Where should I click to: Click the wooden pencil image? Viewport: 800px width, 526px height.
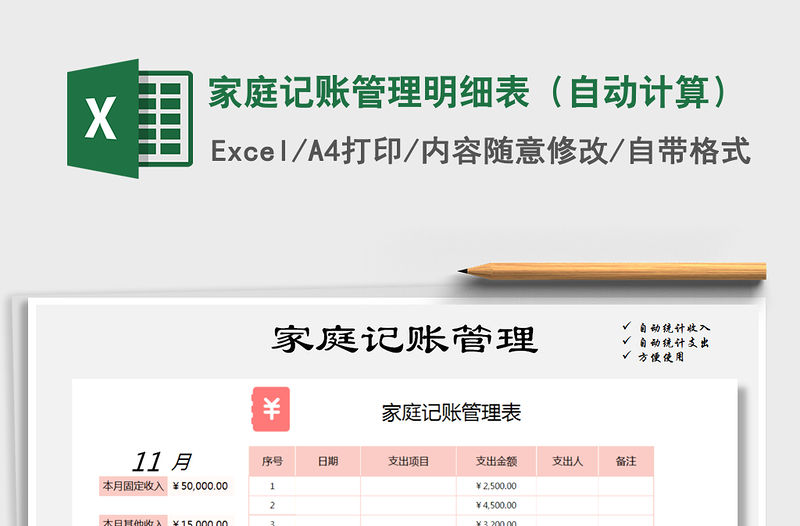click(x=612, y=271)
